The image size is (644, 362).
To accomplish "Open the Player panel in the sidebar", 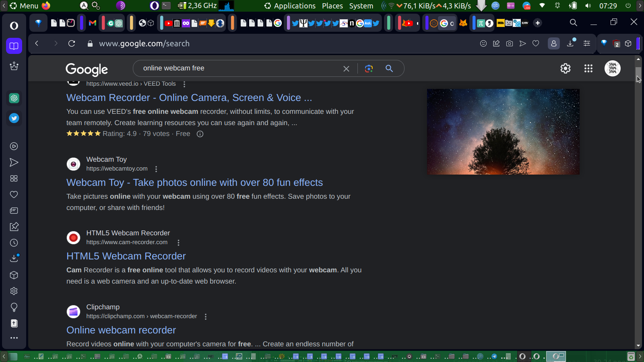I will (14, 146).
